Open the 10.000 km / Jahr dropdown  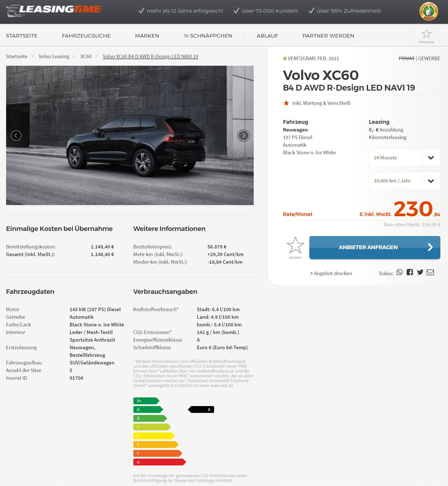404,181
